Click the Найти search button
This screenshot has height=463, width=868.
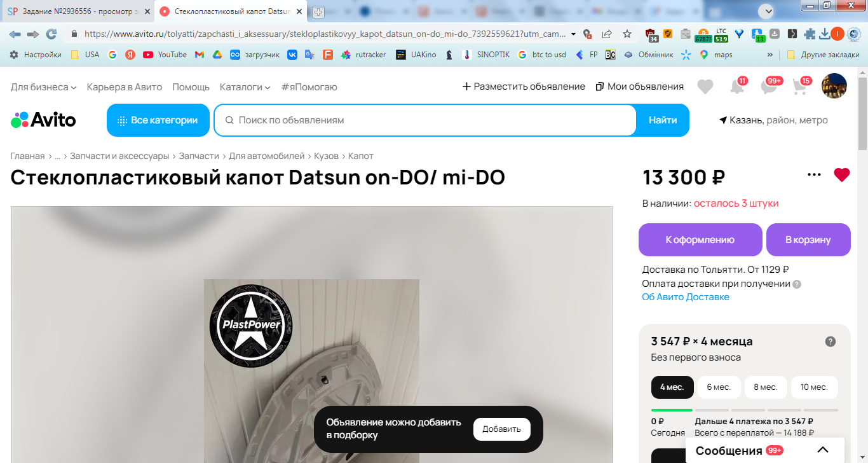pos(663,120)
